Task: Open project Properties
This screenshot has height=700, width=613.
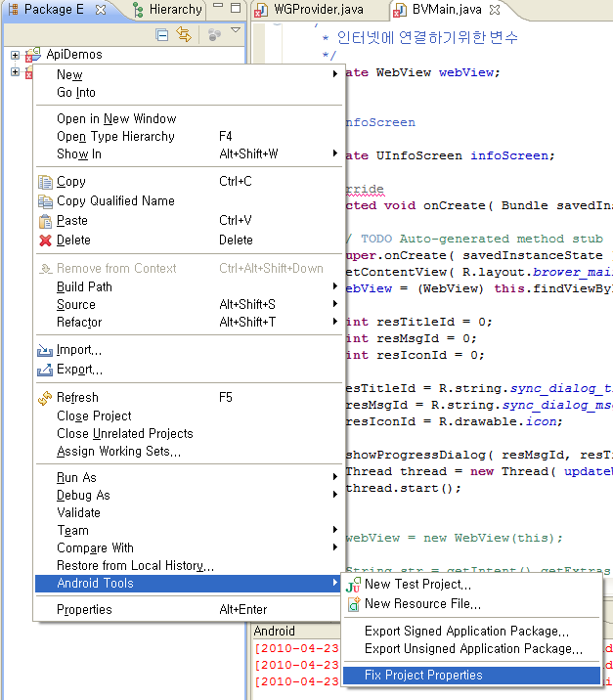Action: (189, 610)
